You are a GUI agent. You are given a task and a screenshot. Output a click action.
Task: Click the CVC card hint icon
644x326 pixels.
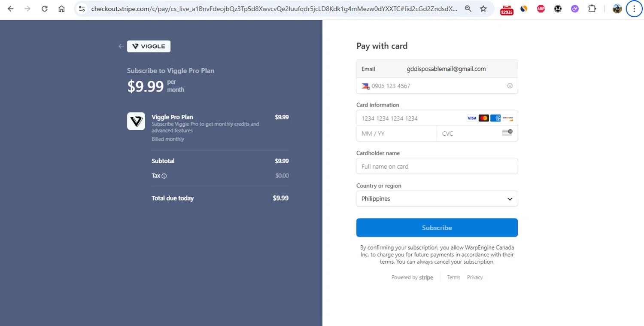click(x=507, y=133)
